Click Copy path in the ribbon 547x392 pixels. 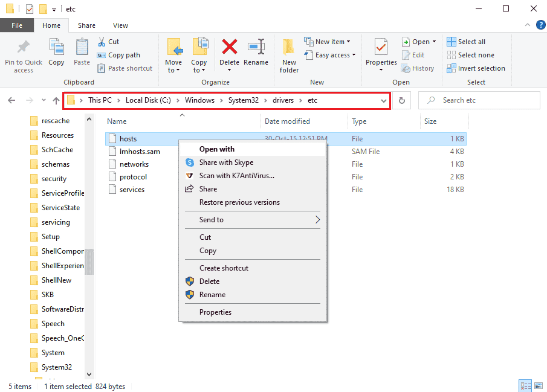tap(118, 55)
